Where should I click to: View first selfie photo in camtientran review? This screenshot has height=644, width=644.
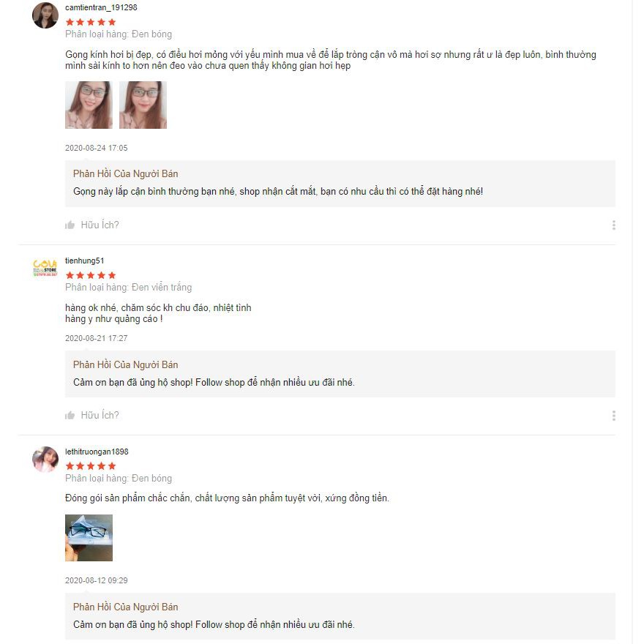pyautogui.click(x=89, y=105)
